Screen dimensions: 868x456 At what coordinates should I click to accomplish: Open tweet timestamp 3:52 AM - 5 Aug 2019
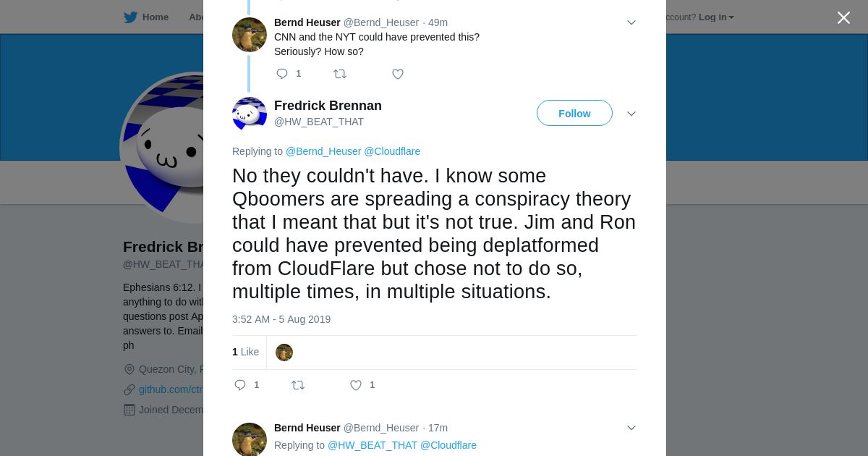[281, 319]
